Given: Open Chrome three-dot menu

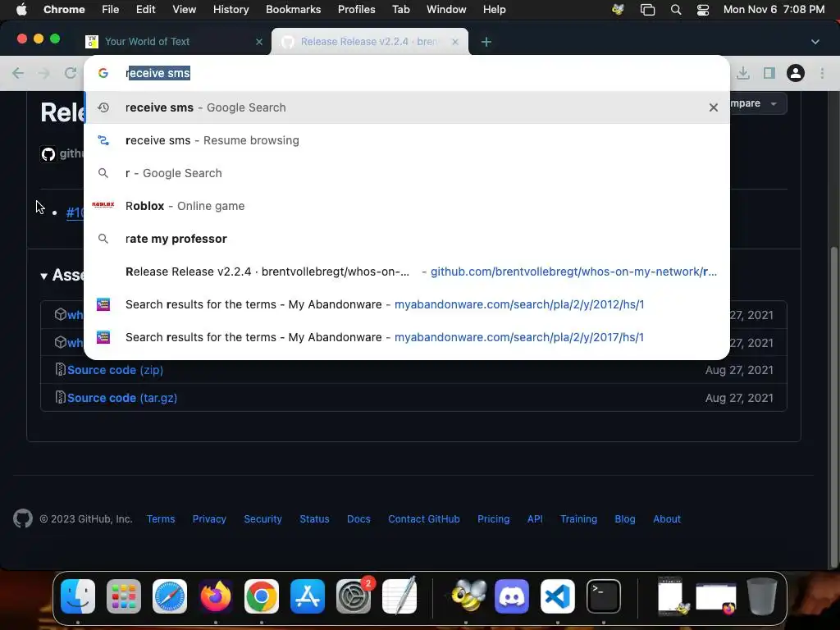Looking at the screenshot, I should [x=822, y=73].
